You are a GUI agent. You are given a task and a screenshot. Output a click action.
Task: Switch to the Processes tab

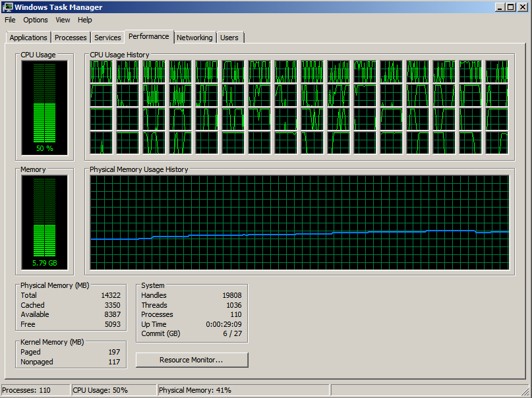[71, 38]
